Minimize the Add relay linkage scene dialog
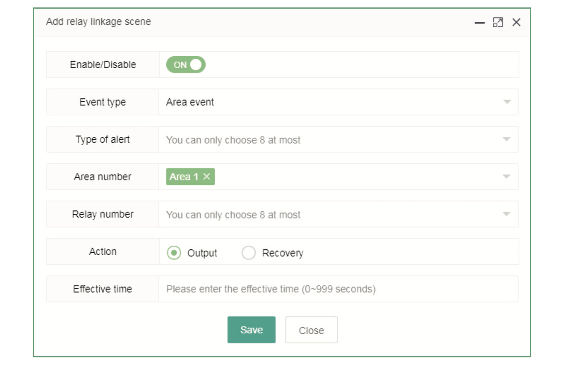 479,23
